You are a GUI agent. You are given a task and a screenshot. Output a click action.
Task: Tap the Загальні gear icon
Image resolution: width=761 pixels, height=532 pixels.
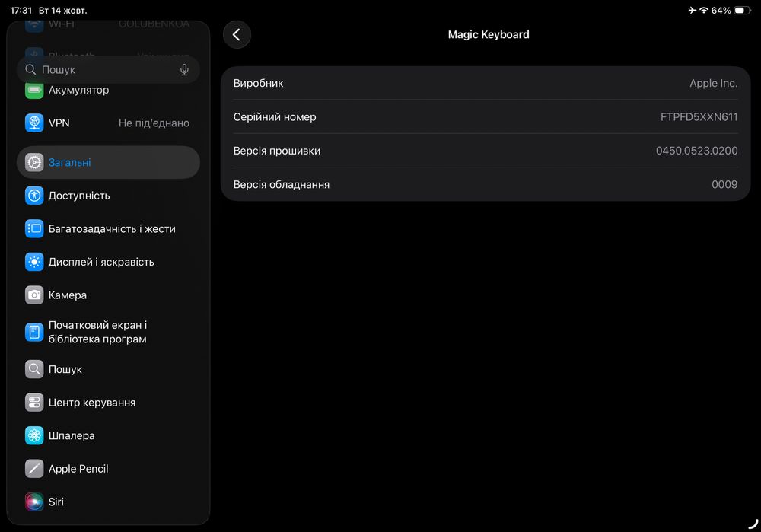coord(34,163)
